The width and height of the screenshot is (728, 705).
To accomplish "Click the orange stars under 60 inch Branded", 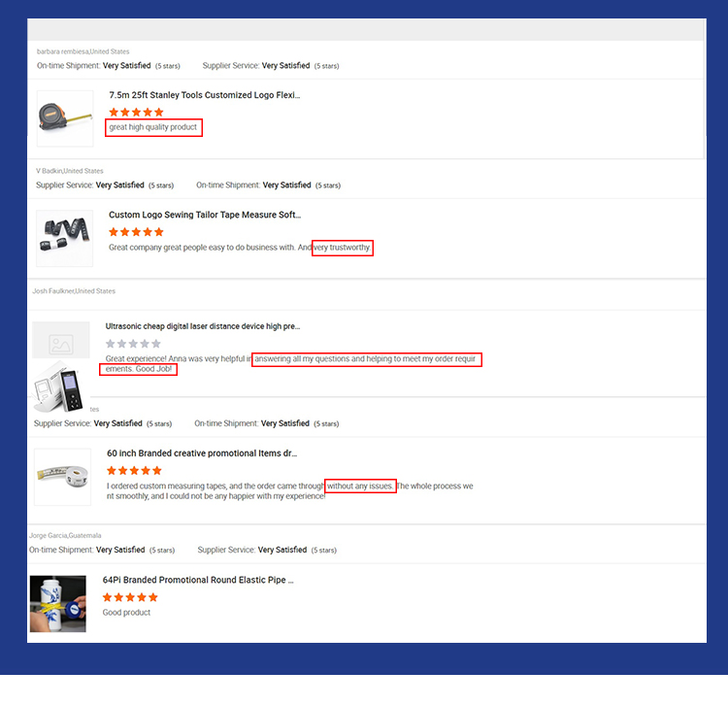I will (134, 470).
